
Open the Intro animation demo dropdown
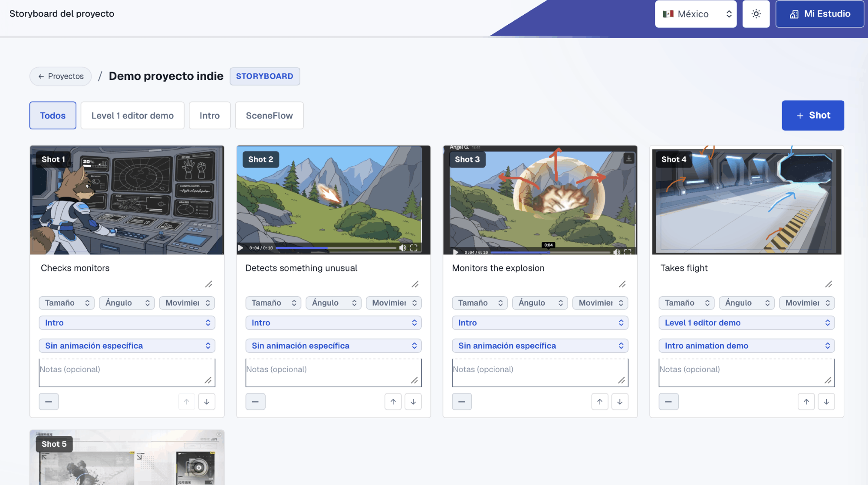(x=746, y=346)
